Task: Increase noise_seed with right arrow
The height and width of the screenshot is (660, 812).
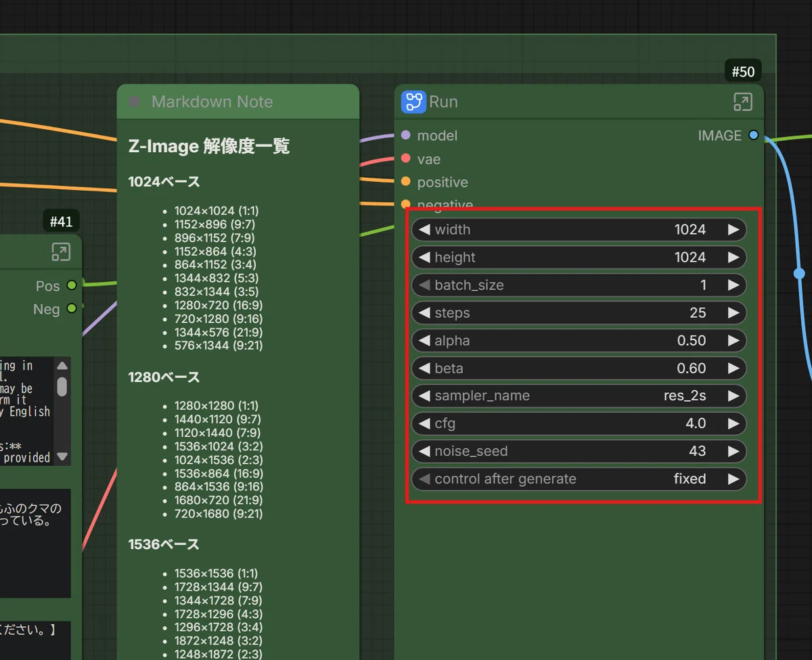Action: tap(734, 451)
